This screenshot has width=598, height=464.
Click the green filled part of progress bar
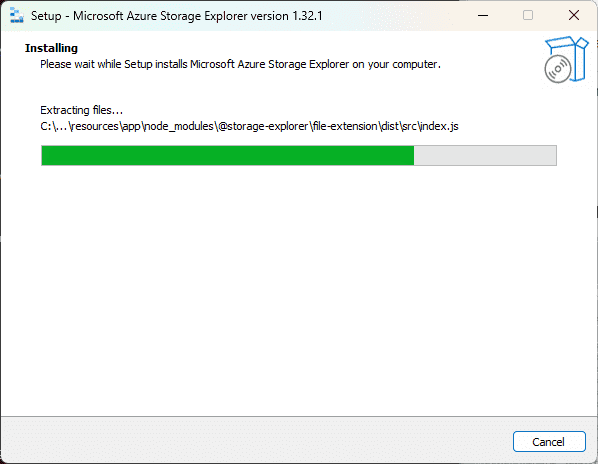228,155
